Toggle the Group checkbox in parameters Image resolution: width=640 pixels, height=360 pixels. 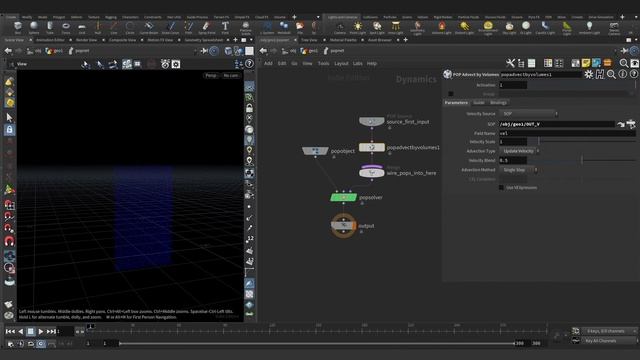pyautogui.click(x=451, y=94)
